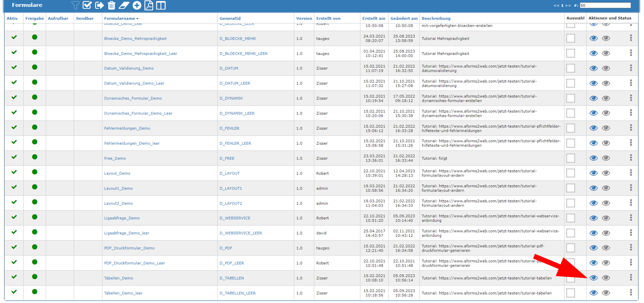Click gray eye icon for Fehlermeldungen_Demo
644x303 pixels.
tap(606, 128)
